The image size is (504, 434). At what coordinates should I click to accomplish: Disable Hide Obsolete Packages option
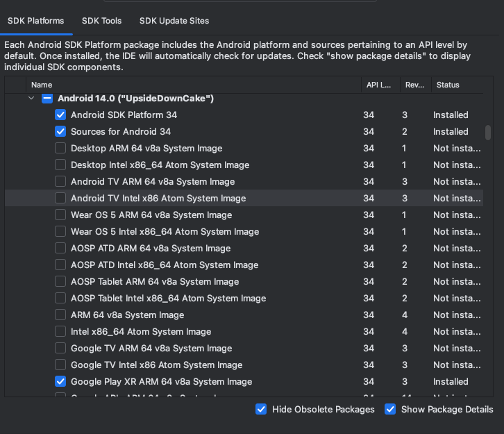[x=261, y=409]
